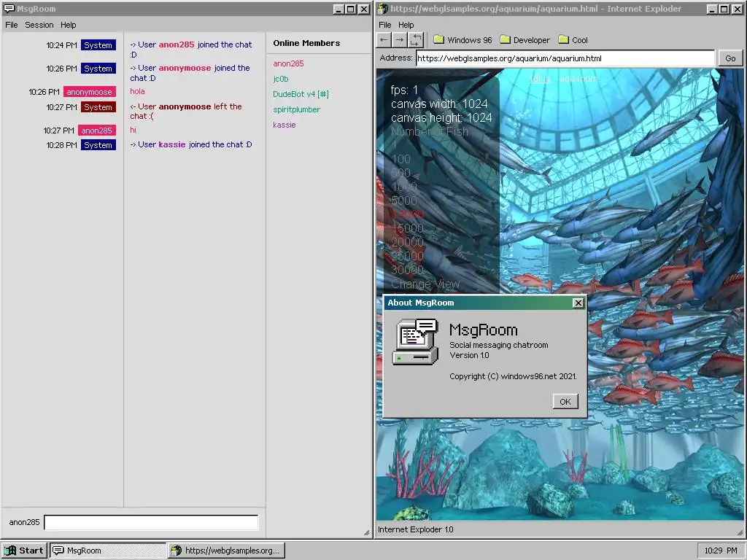747x560 pixels.
Task: Click the 'hi' chat message
Action: tap(133, 130)
